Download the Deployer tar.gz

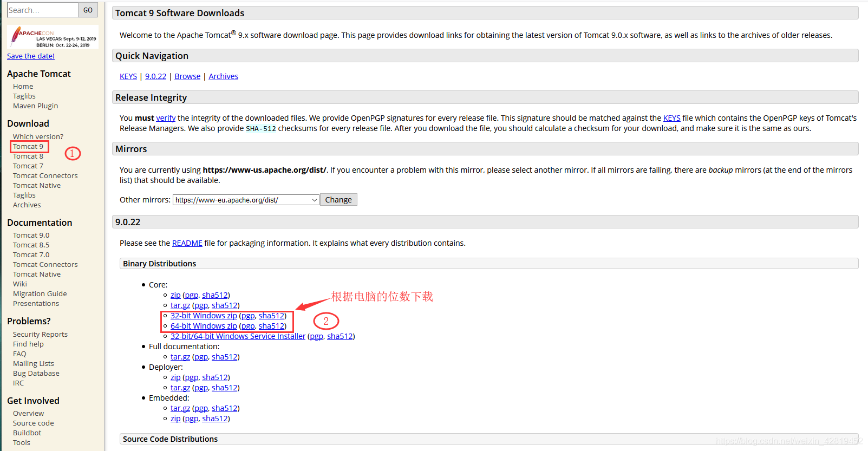(x=180, y=388)
